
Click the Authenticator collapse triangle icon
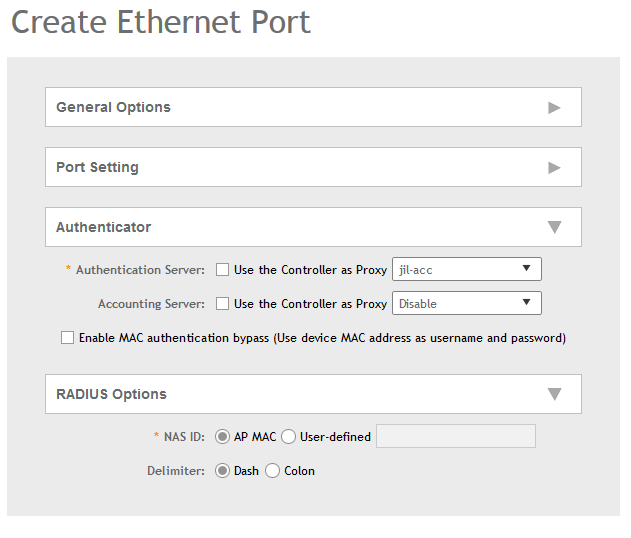(554, 227)
